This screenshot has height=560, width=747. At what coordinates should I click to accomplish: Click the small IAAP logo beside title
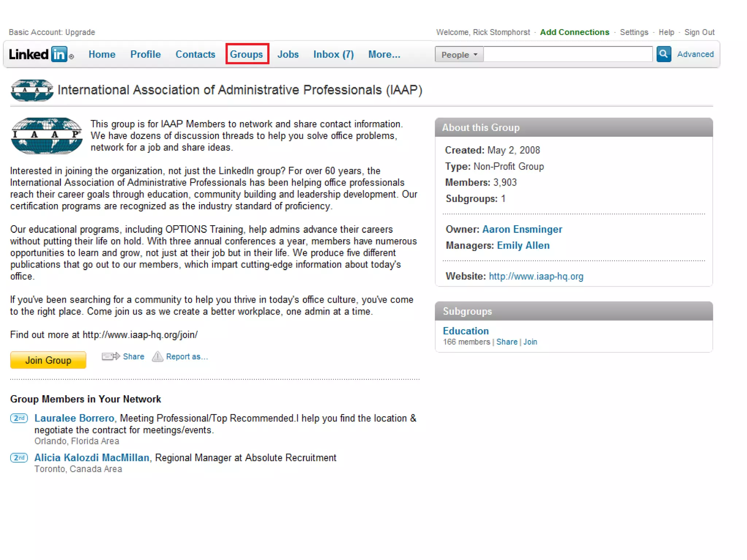coord(32,90)
